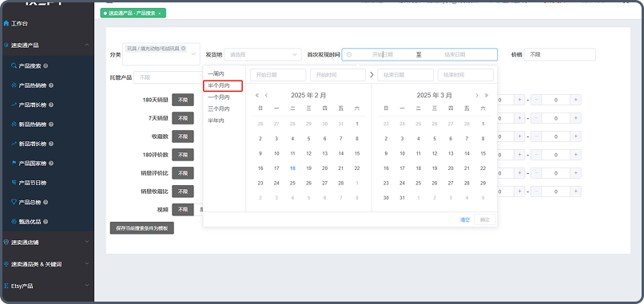Image resolution: width=644 pixels, height=304 pixels.
Task: Select the 半个月内 shortcut
Action: point(218,85)
